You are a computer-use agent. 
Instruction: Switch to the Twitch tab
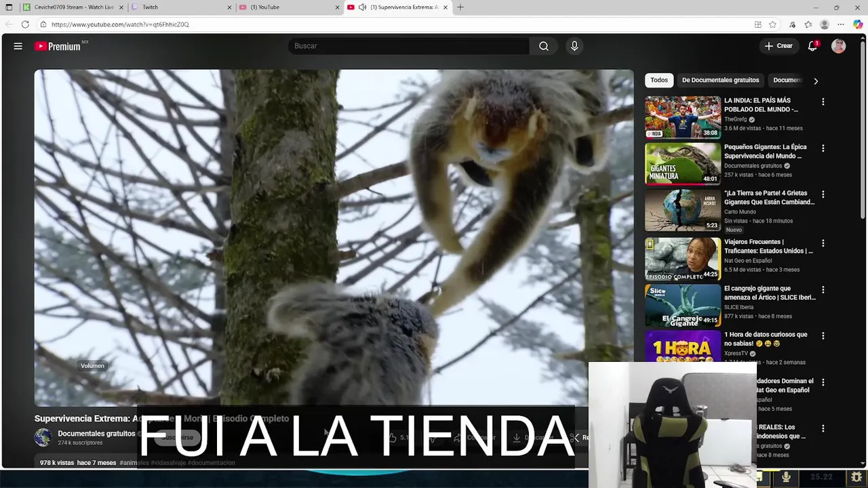coord(182,7)
